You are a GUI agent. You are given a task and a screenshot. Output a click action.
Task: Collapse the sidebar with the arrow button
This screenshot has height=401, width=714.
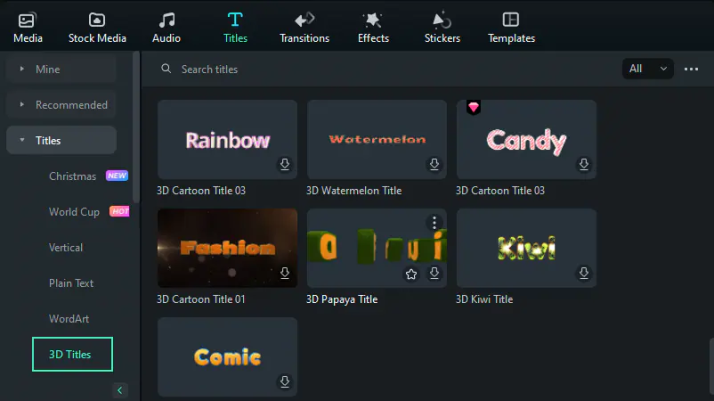(x=119, y=391)
